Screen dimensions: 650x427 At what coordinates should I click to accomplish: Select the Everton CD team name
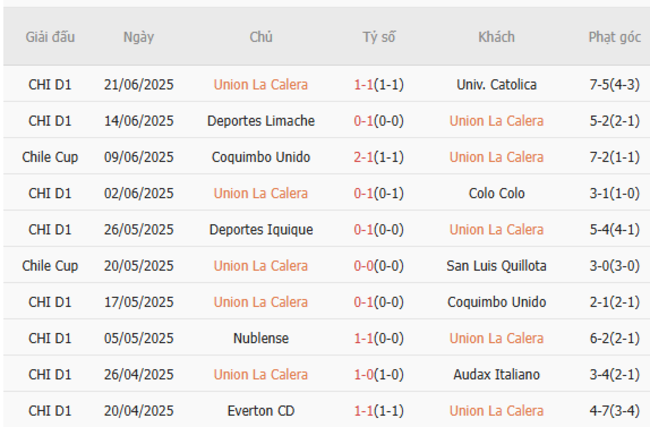click(261, 410)
